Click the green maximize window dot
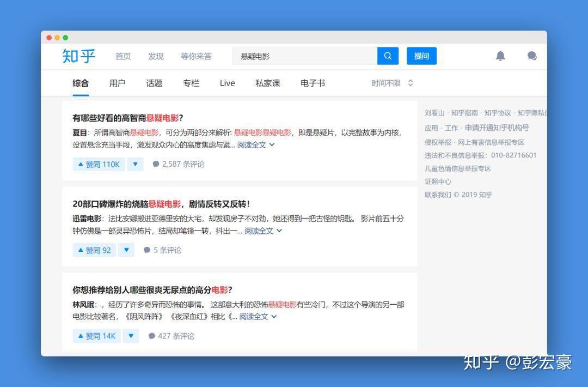The height and width of the screenshot is (387, 588). [x=65, y=38]
